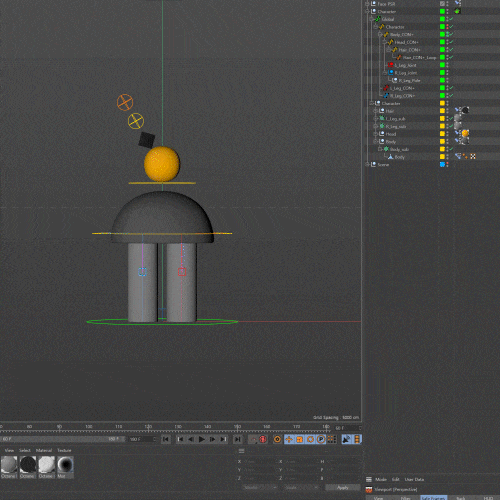The image size is (500, 500).
Task: Select the black Octane material swatch
Action: [x=28, y=464]
